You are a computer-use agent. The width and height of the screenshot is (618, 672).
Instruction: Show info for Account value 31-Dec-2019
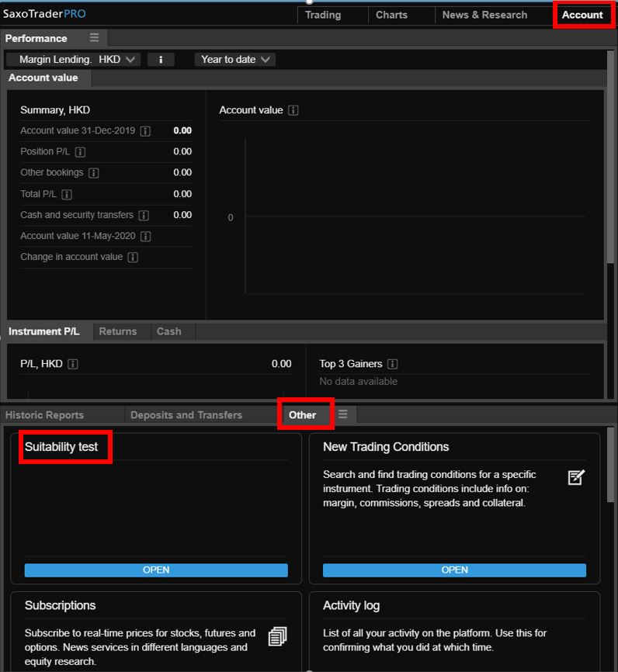(x=145, y=131)
